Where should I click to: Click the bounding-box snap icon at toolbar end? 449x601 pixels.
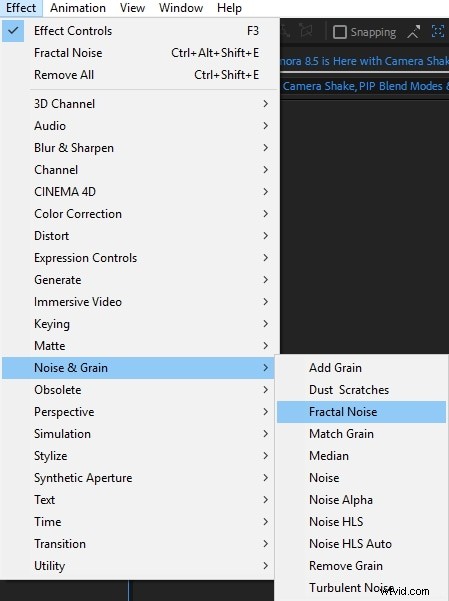(x=437, y=31)
